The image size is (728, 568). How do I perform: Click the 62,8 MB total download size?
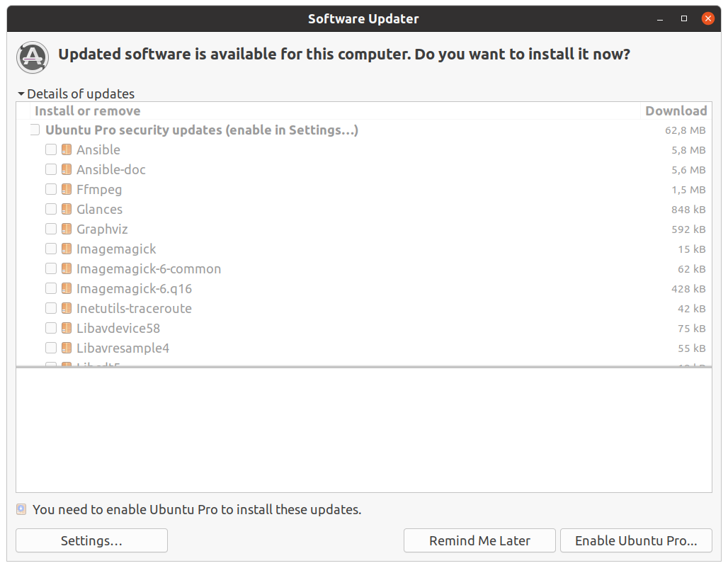[686, 130]
